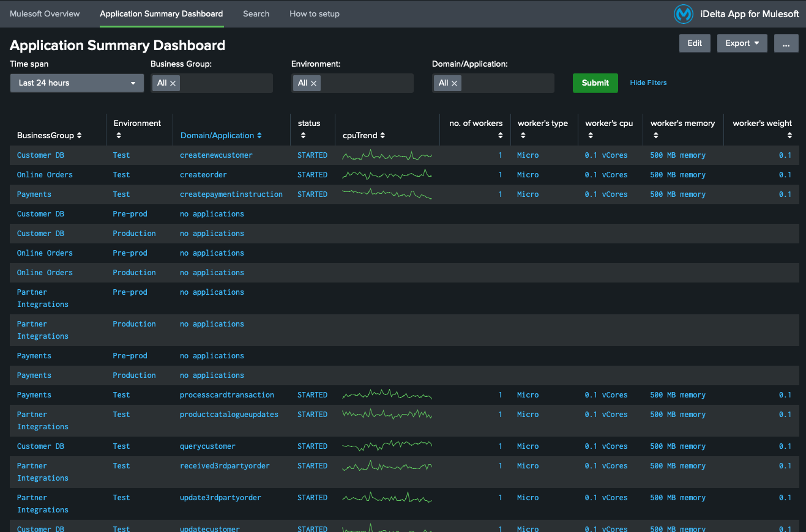Click Production in the Partner Integrations row

[x=134, y=324]
